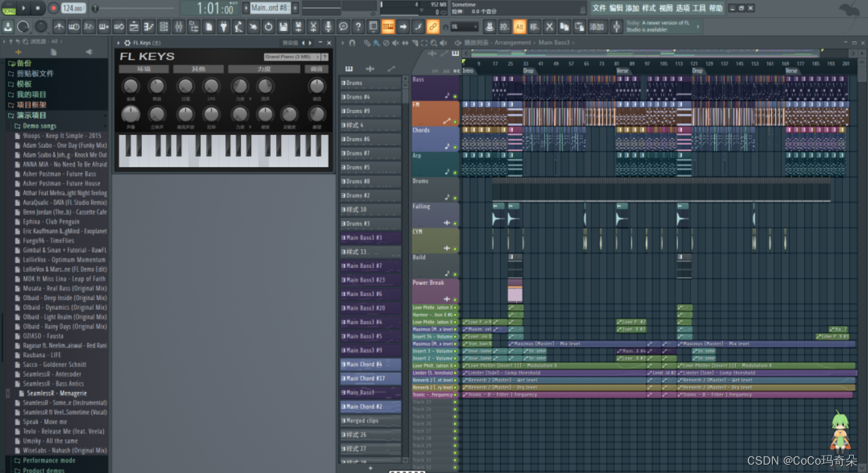Image resolution: width=868 pixels, height=473 pixels.
Task: Toggle the Alt button in toolbar
Action: [x=519, y=27]
